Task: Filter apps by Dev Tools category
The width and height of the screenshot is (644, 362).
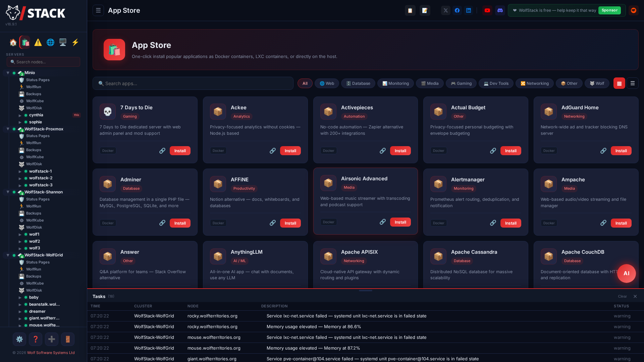Action: coord(496,83)
